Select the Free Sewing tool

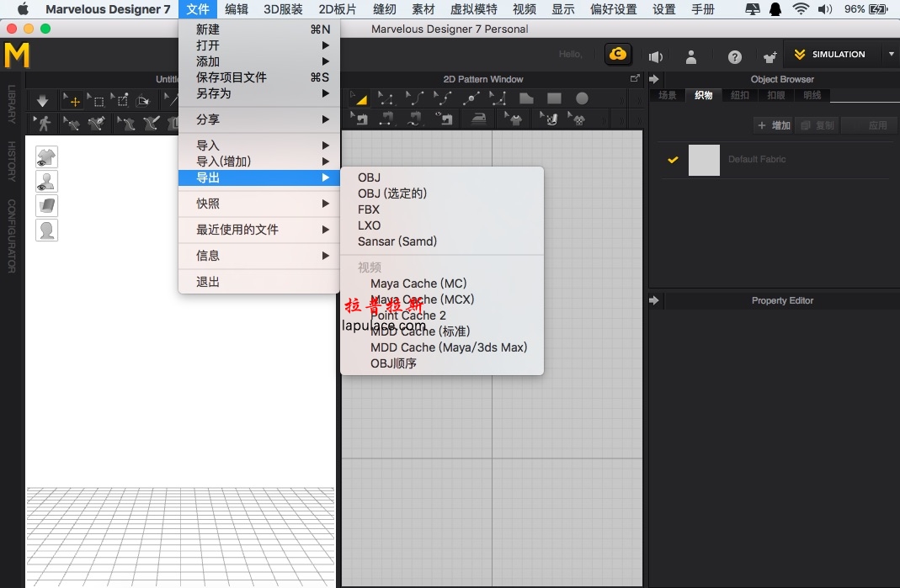pos(414,119)
